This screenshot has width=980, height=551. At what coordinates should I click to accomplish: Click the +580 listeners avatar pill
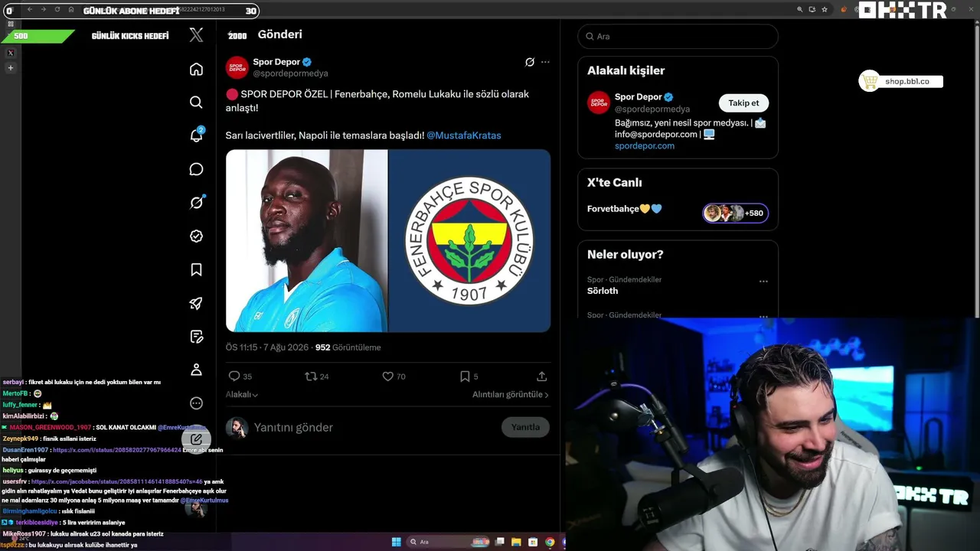pos(735,213)
